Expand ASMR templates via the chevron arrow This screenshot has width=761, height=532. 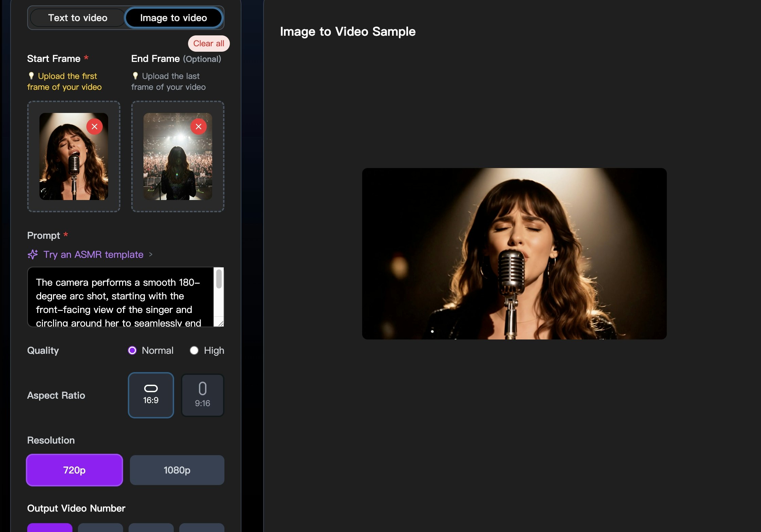[x=151, y=254]
